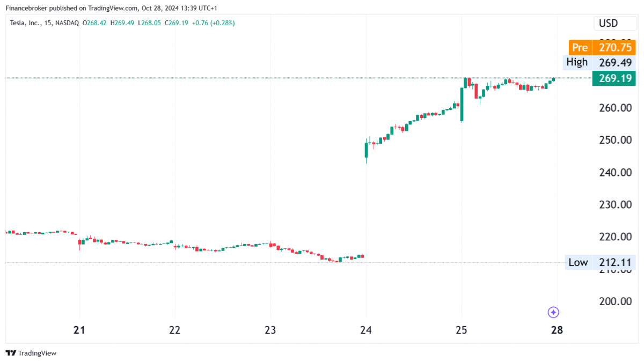
Task: Select date 25 on the time axis
Action: point(462,330)
